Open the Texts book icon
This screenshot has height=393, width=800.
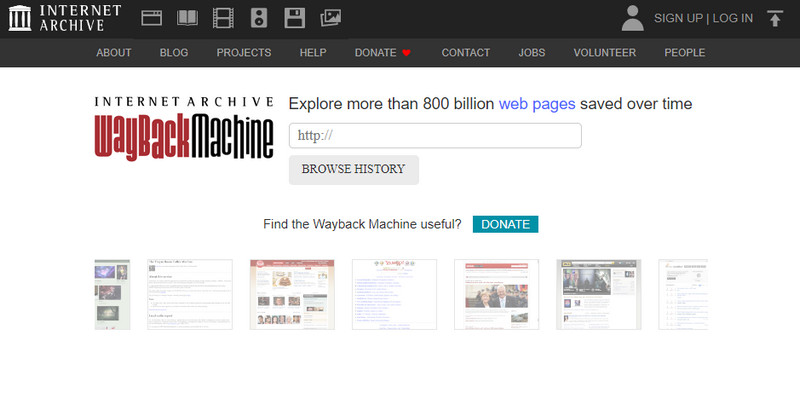pyautogui.click(x=187, y=18)
